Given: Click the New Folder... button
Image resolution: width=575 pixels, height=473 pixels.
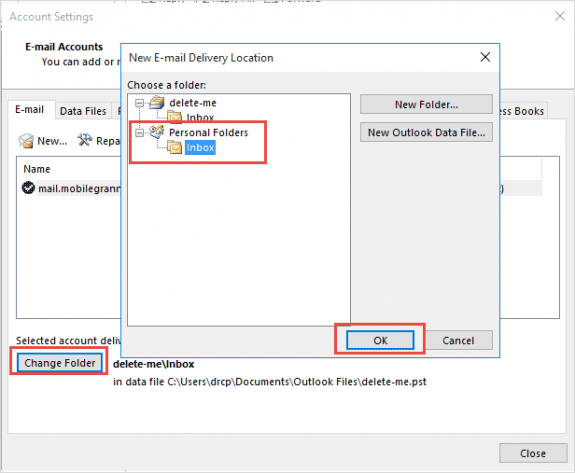Looking at the screenshot, I should tap(426, 104).
